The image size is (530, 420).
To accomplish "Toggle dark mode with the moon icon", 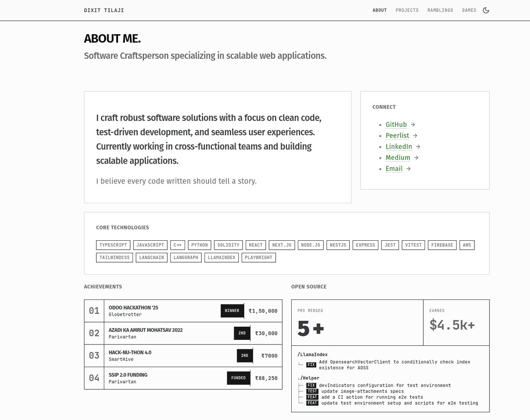I will [486, 10].
